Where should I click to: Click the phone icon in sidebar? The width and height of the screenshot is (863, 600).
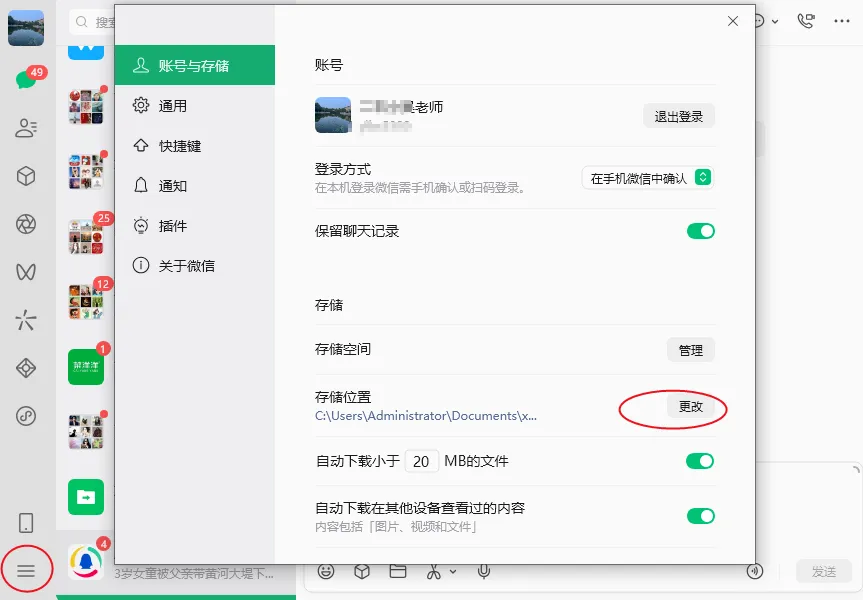[x=26, y=523]
